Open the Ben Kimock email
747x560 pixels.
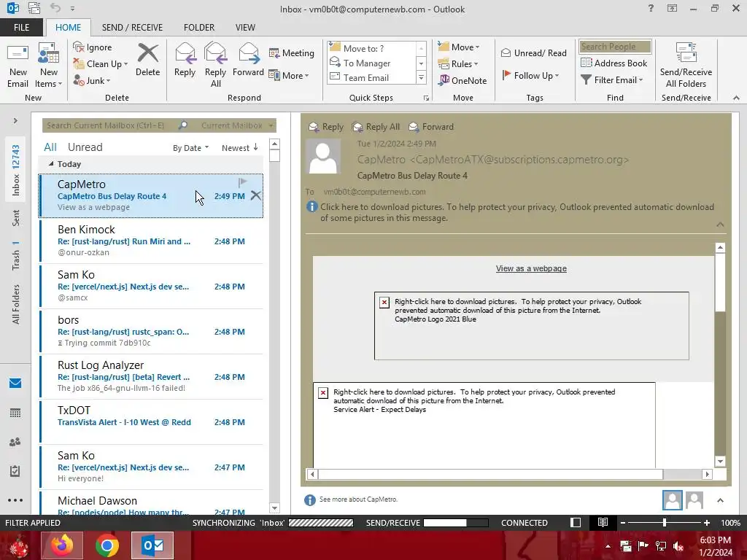[152, 241]
